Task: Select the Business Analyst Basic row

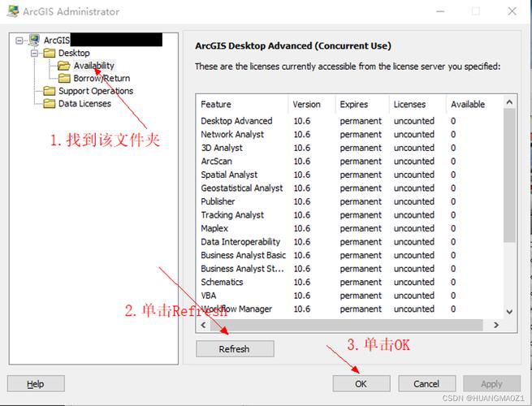Action: [350, 255]
